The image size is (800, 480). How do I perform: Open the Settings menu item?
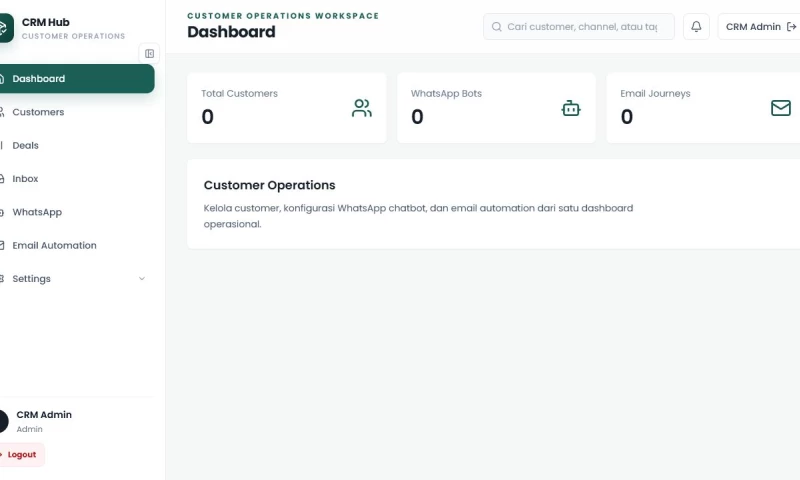pos(77,279)
